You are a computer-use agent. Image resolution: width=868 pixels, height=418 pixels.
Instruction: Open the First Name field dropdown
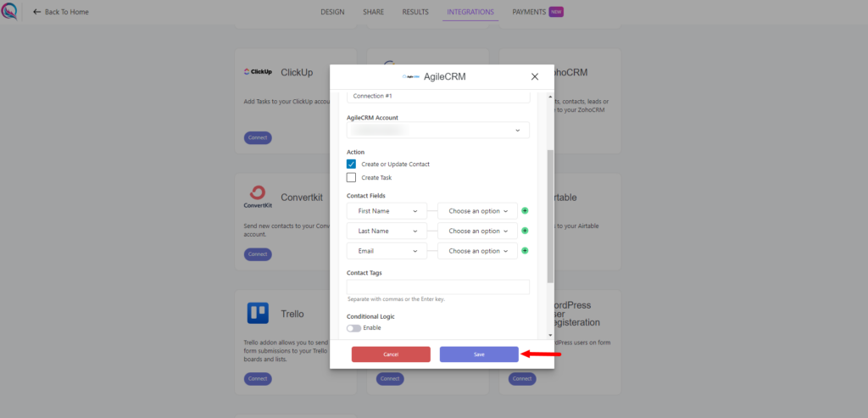pyautogui.click(x=387, y=211)
